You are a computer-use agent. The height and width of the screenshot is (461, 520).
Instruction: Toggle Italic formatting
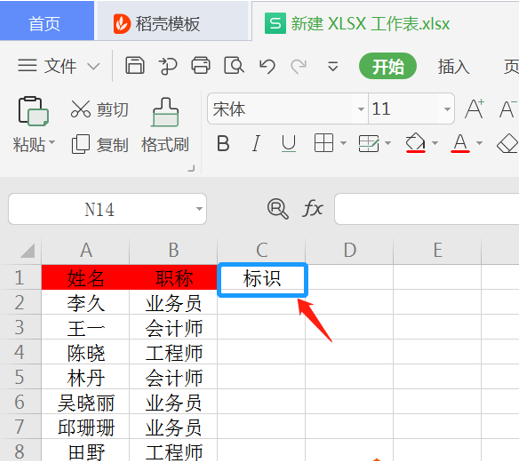[256, 144]
